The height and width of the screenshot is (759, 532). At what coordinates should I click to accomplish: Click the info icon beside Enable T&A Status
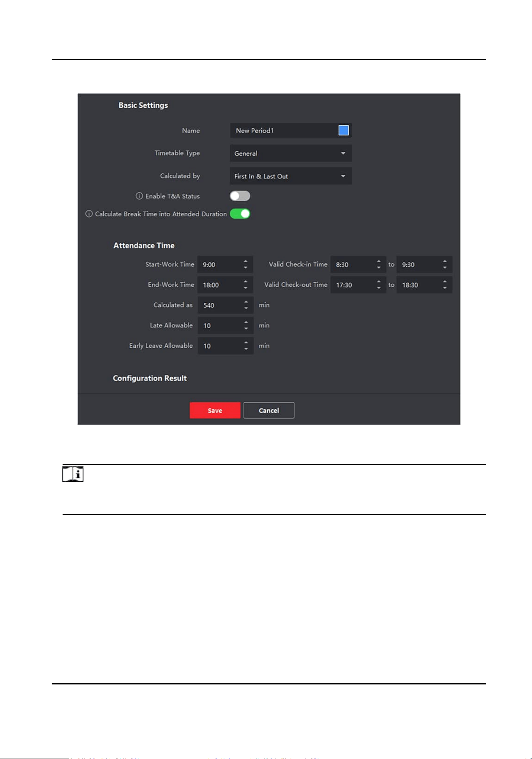139,196
